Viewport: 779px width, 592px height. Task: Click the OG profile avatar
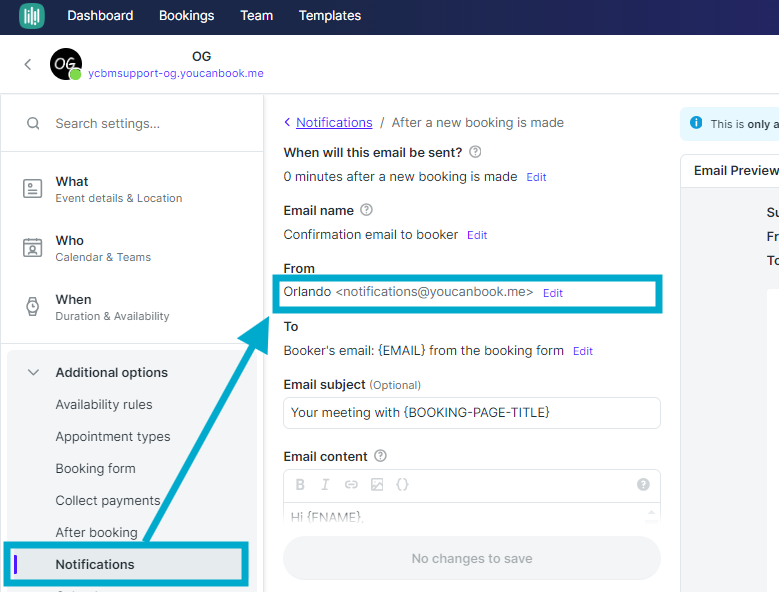tap(66, 64)
